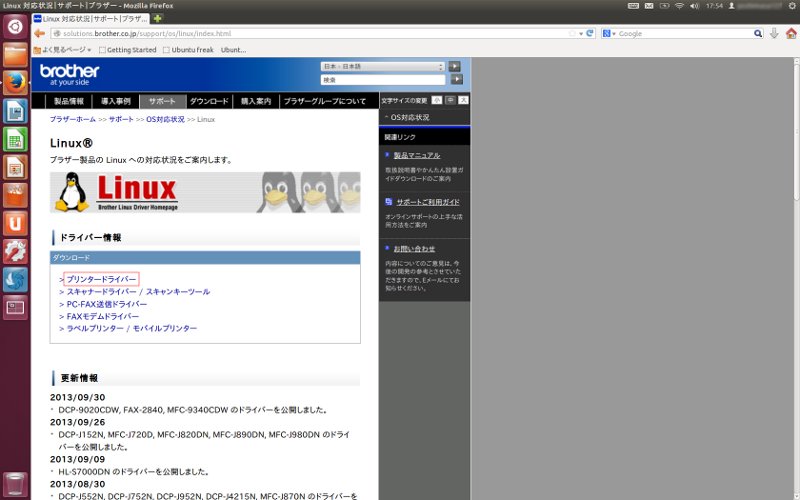
Task: Set font size to small (小)
Action: 437,101
